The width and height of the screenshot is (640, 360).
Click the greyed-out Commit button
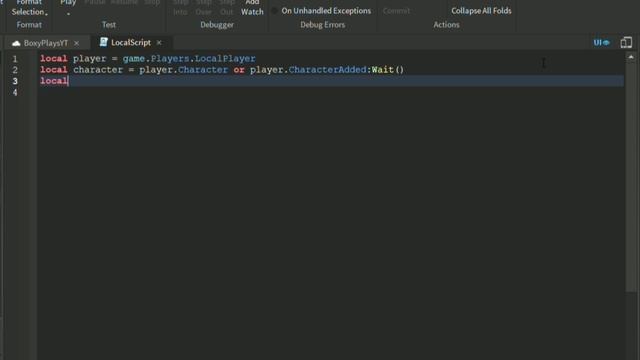(396, 11)
